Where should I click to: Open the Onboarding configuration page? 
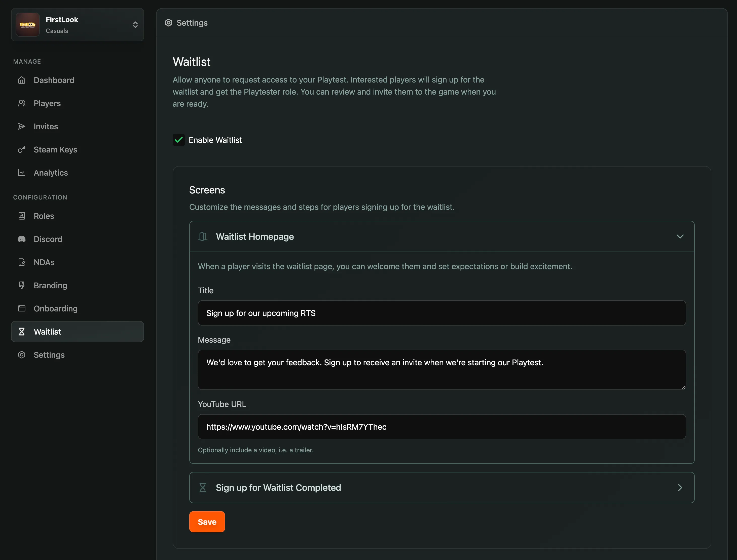pyautogui.click(x=55, y=308)
